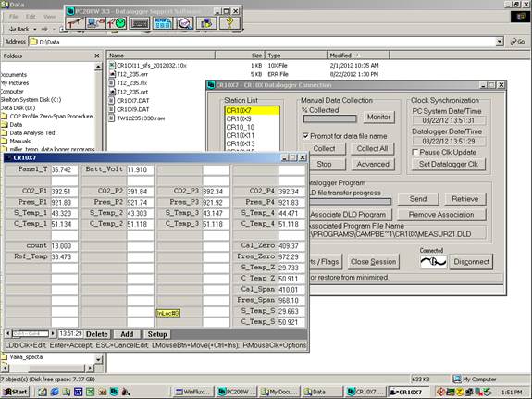Click the first red system tray icon
The width and height of the screenshot is (532, 399).
pyautogui.click(x=440, y=392)
